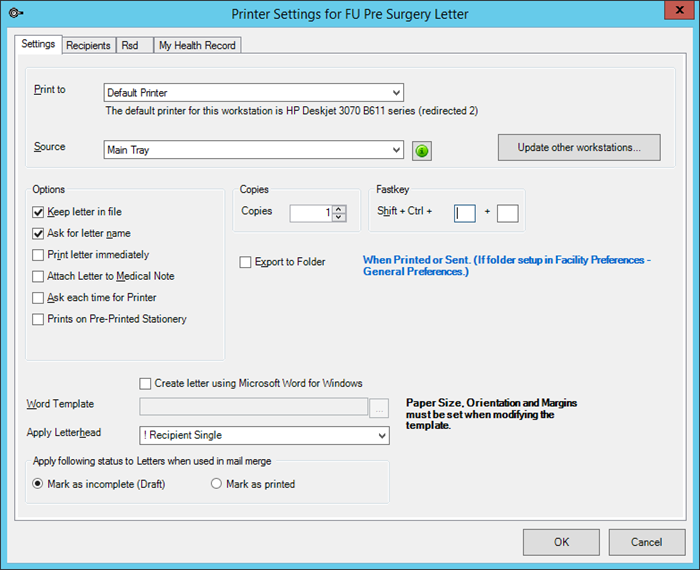Screen dimensions: 700x570
Task: Click the Word Template path field
Action: (x=254, y=407)
